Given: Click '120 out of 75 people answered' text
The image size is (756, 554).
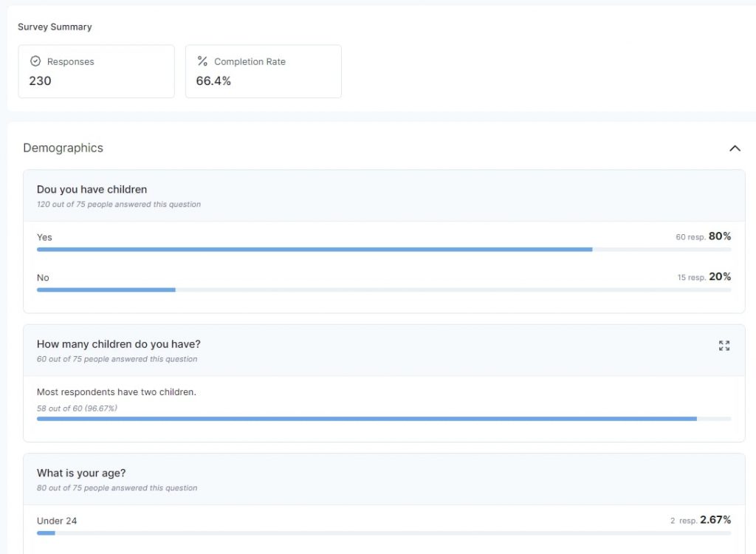Looking at the screenshot, I should point(119,204).
